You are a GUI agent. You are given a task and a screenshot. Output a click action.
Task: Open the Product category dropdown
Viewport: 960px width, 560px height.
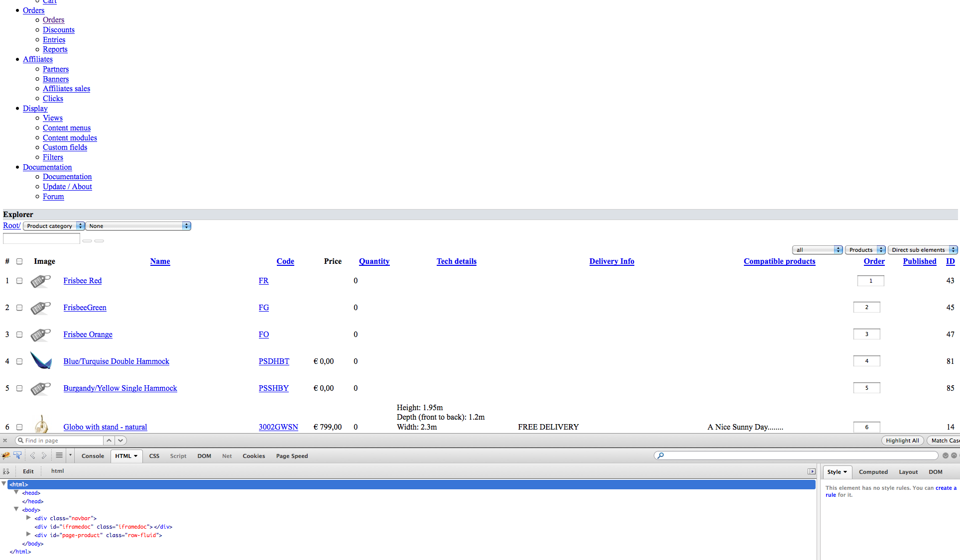pos(54,226)
